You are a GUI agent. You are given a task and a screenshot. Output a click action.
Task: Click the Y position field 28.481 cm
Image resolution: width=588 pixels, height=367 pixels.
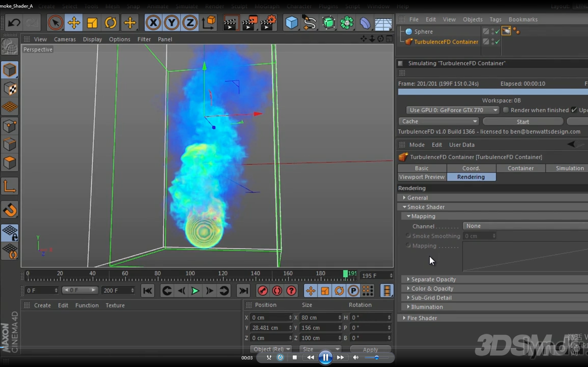pyautogui.click(x=271, y=328)
